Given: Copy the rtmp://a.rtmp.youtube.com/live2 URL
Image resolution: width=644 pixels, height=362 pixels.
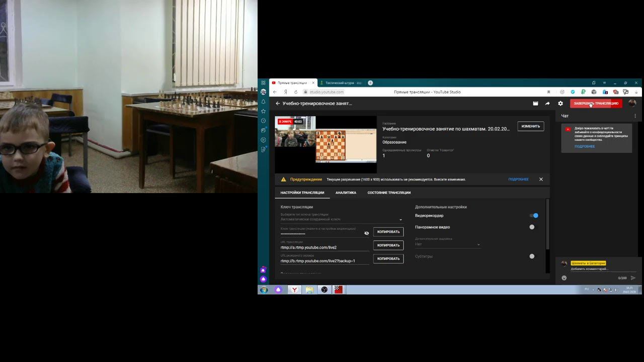Looking at the screenshot, I should pos(388,245).
